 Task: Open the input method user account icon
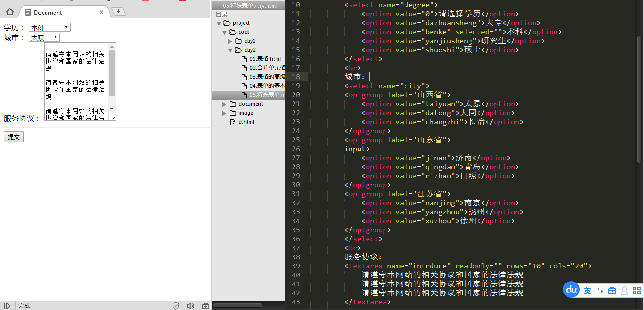[x=625, y=291]
